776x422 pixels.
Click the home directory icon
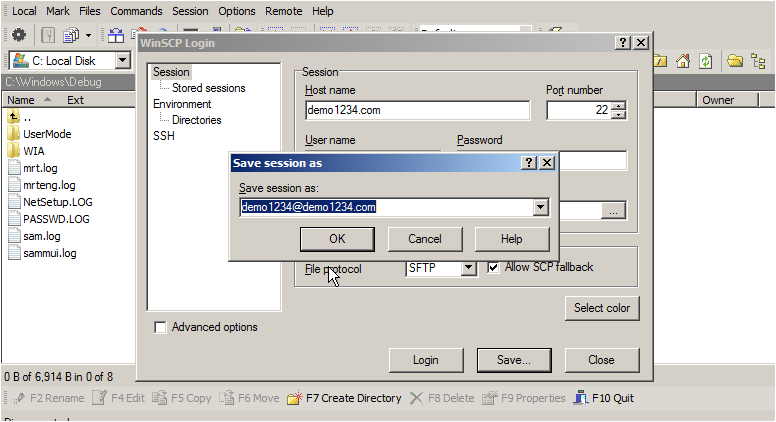click(x=683, y=61)
